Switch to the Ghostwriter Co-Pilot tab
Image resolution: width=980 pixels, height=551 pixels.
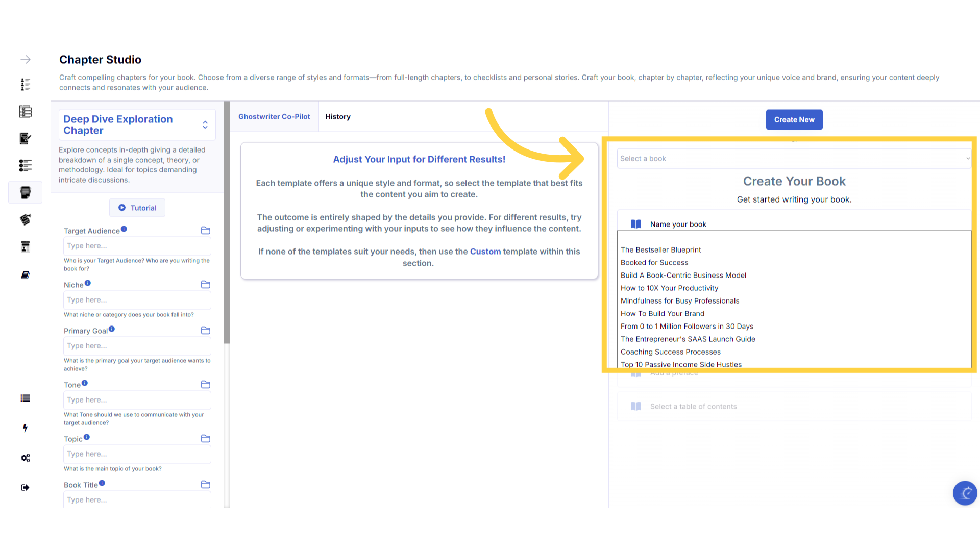274,117
